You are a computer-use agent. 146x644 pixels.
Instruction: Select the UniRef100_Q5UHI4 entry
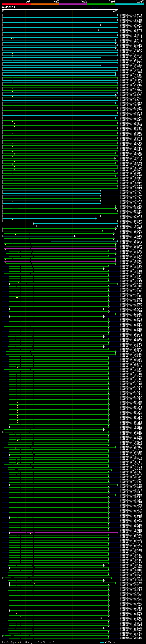click(x=131, y=37)
